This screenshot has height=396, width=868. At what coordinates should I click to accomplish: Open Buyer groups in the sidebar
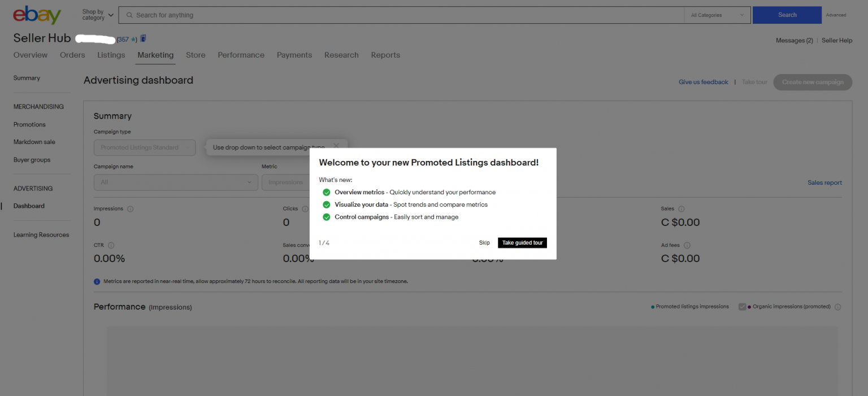pyautogui.click(x=32, y=160)
